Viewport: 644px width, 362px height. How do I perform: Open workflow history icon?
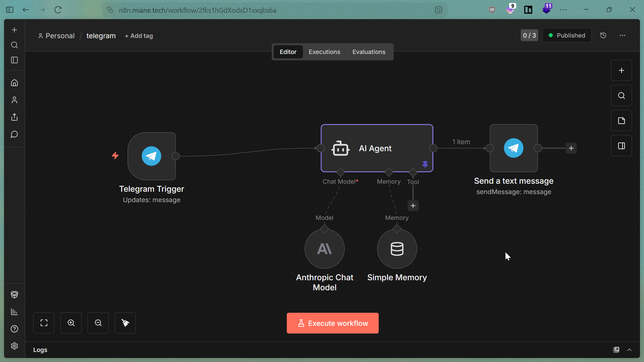603,35
